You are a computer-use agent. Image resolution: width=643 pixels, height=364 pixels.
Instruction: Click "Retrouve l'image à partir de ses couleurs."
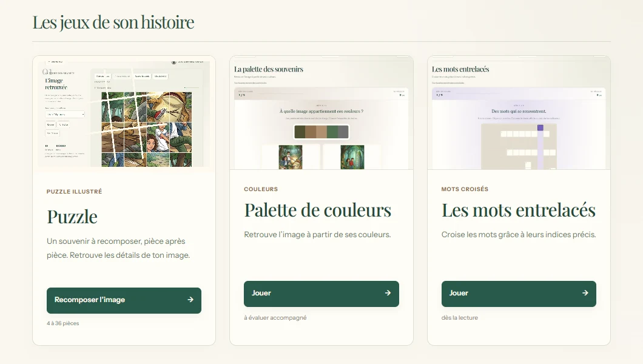pos(317,234)
